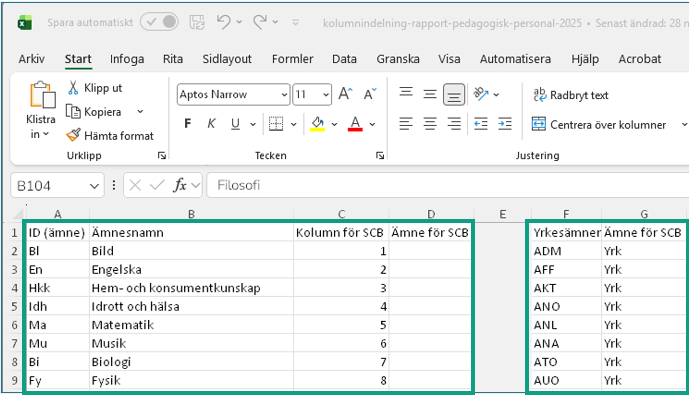Click the Redo arrow icon

pos(260,22)
